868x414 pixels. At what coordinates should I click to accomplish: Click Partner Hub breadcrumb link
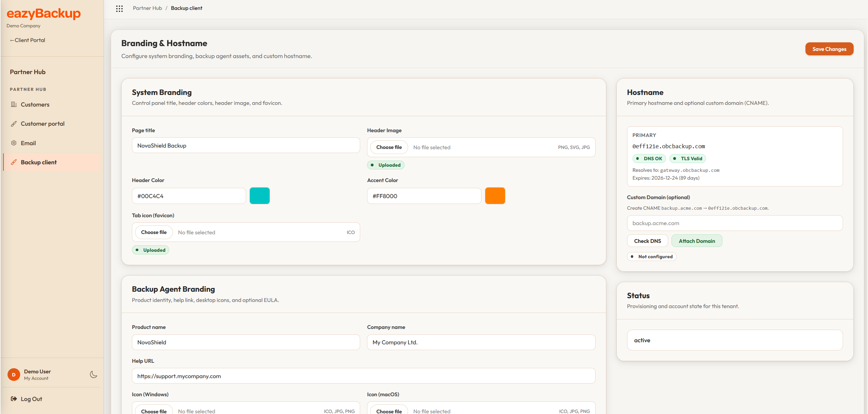(x=147, y=8)
